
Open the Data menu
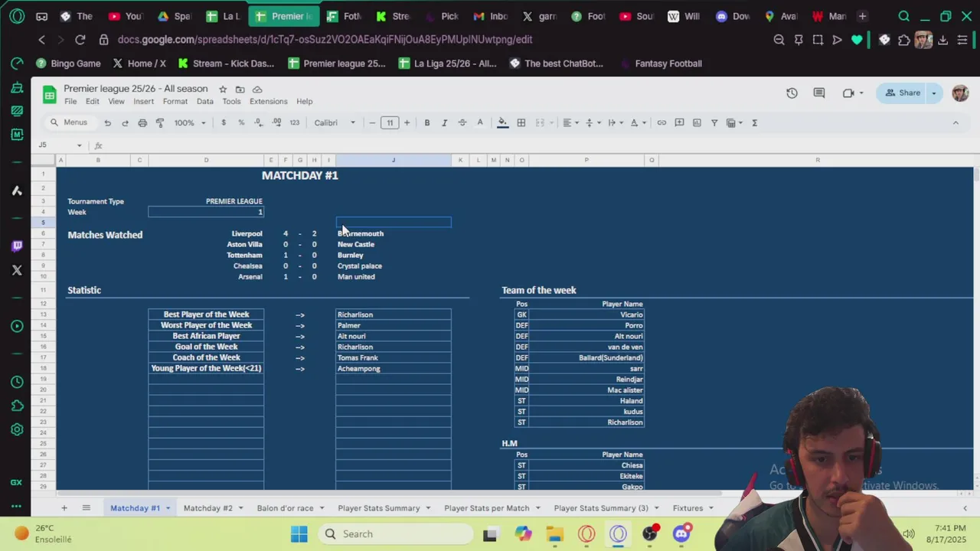(204, 102)
